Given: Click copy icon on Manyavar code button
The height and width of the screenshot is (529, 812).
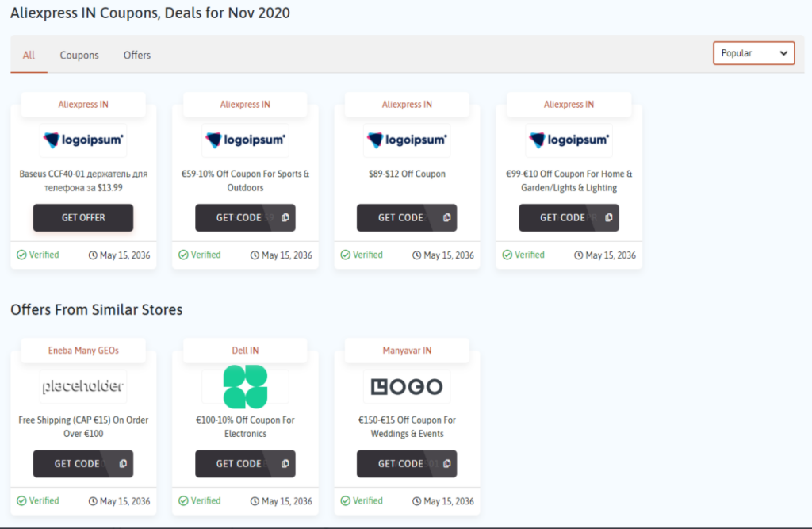Looking at the screenshot, I should [447, 464].
